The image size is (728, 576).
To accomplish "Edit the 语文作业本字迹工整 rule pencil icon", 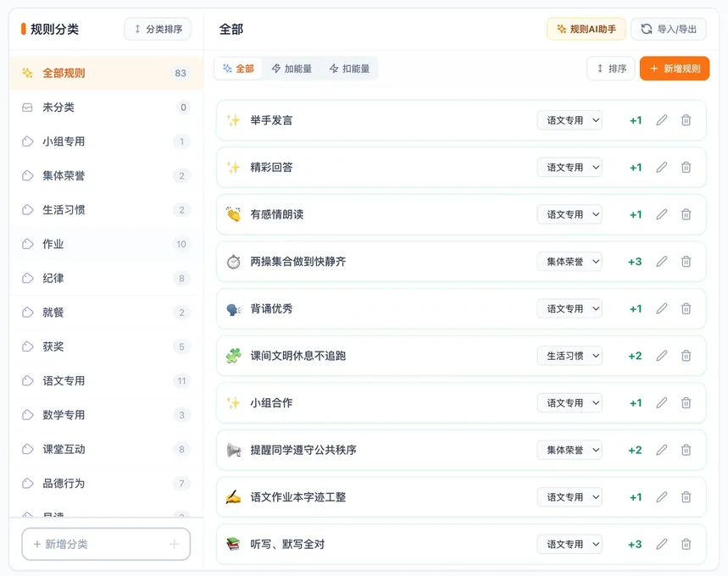I will [662, 497].
